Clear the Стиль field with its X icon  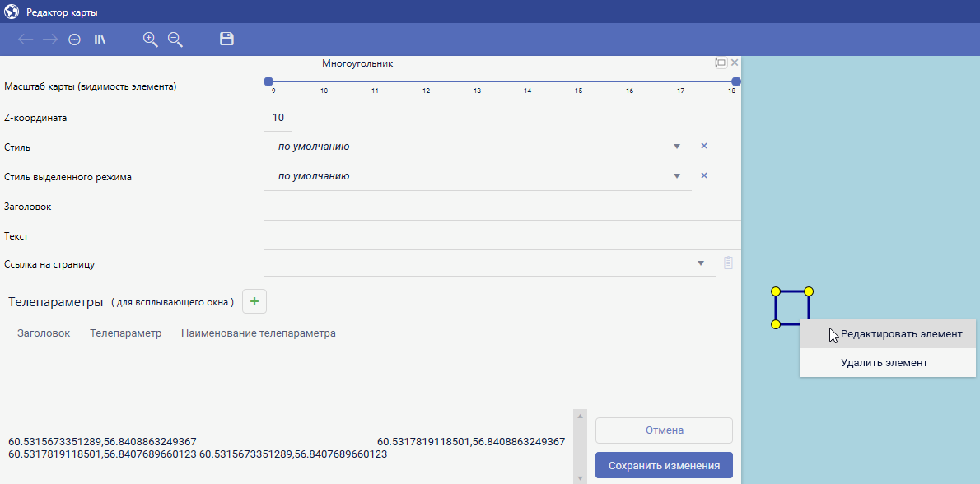[704, 146]
